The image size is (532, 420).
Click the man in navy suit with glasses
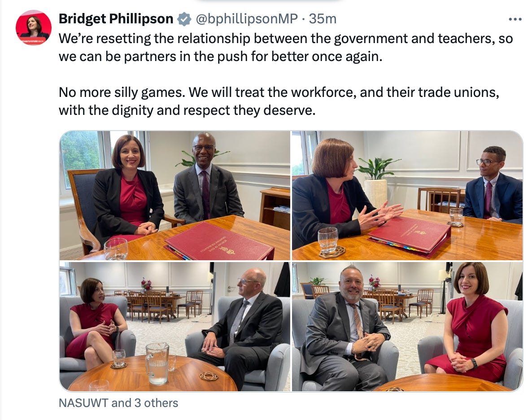493,185
